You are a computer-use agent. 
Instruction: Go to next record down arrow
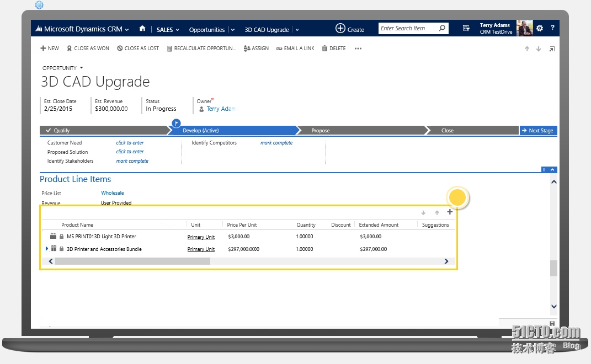(x=539, y=49)
